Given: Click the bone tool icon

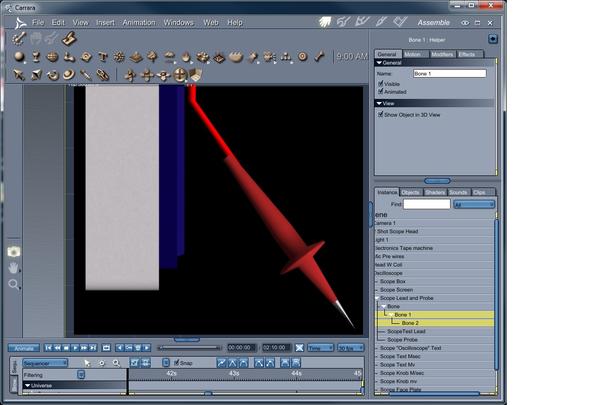Looking at the screenshot, I should 319,57.
